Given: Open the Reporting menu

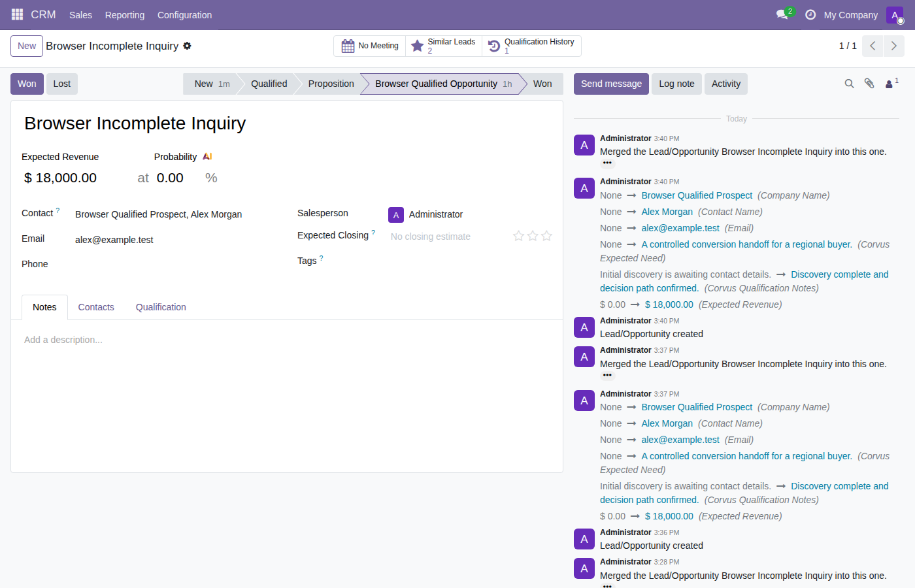Looking at the screenshot, I should 125,14.
